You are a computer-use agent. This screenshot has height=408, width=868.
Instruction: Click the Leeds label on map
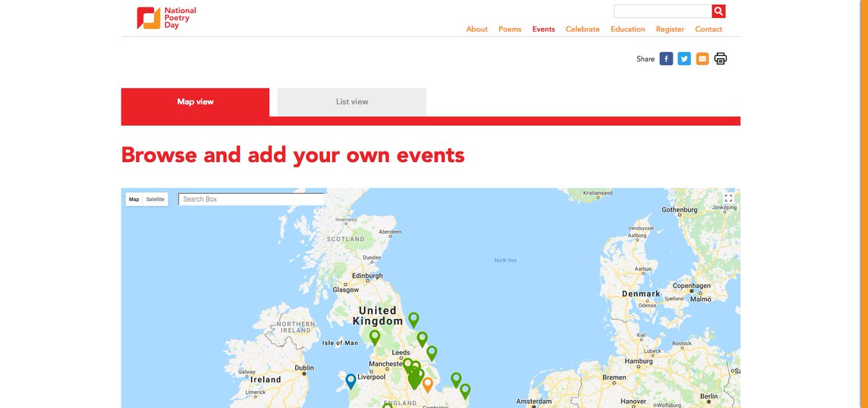click(x=401, y=353)
